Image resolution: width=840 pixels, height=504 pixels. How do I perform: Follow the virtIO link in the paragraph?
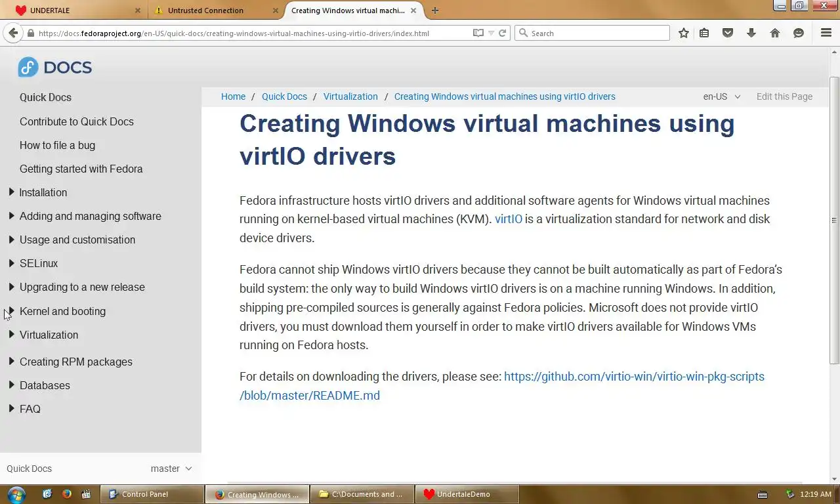click(509, 219)
